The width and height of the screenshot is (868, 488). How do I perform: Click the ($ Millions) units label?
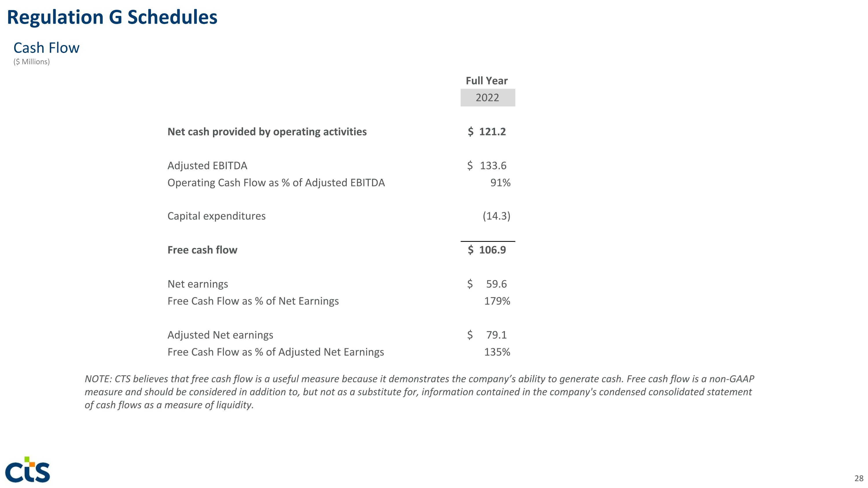tap(32, 62)
